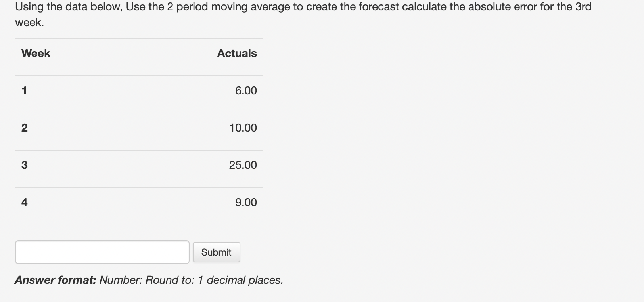Select the value 9.00 in the table
644x302 pixels.
click(246, 202)
